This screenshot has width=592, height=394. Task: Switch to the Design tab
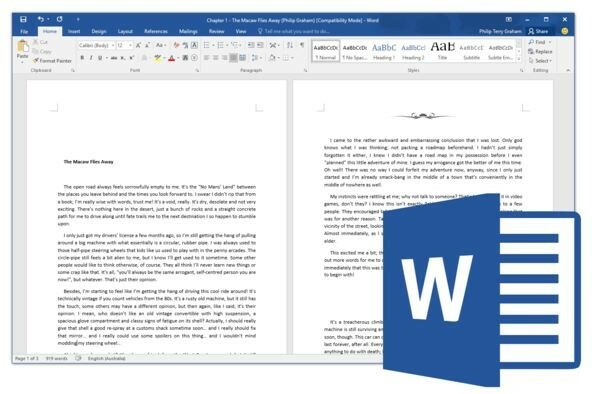tap(99, 31)
